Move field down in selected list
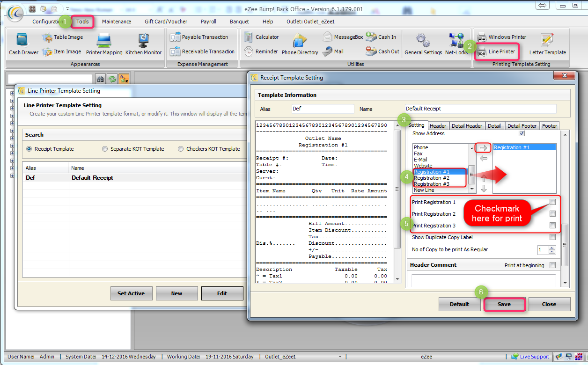This screenshot has height=365, width=588. [x=484, y=189]
